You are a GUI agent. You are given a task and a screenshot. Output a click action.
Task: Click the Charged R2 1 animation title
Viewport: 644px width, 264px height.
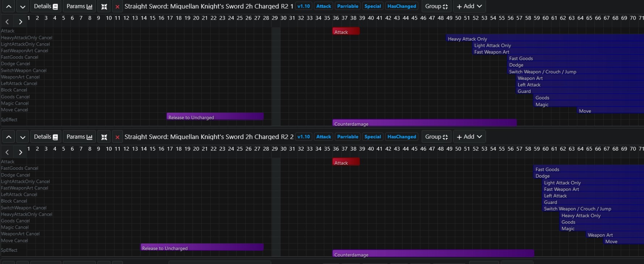point(209,6)
